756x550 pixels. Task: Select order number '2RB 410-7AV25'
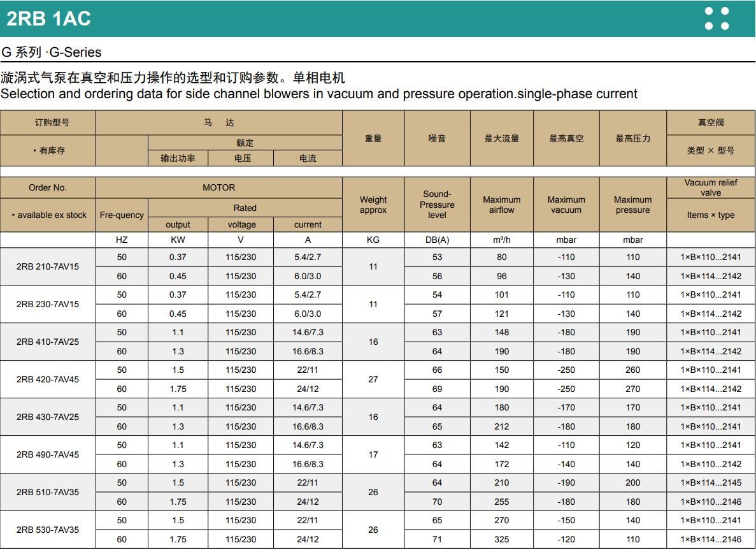click(x=48, y=342)
